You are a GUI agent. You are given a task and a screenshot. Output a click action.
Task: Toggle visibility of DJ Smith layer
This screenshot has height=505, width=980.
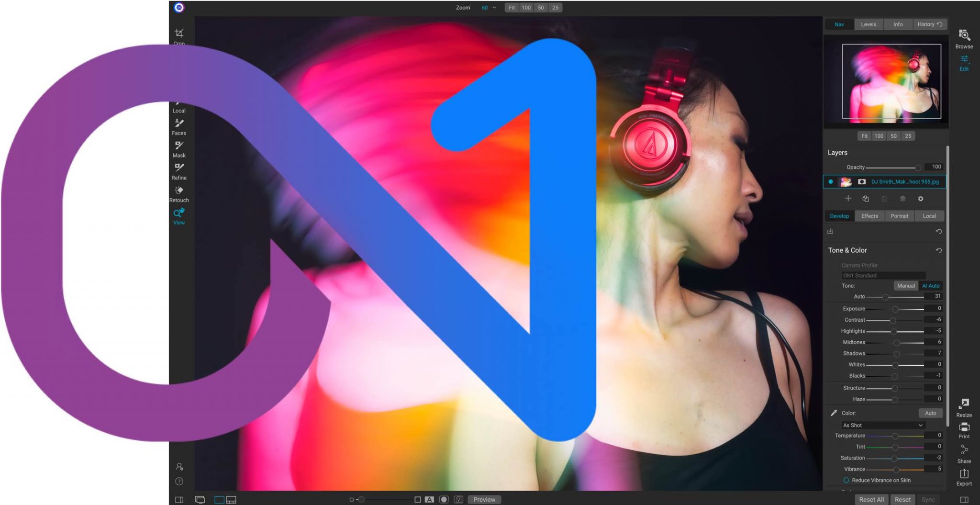pos(831,182)
